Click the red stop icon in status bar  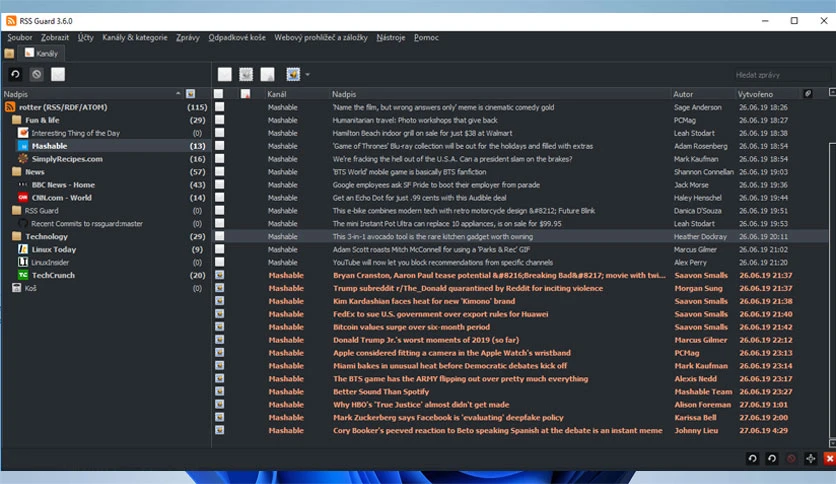coord(791,458)
